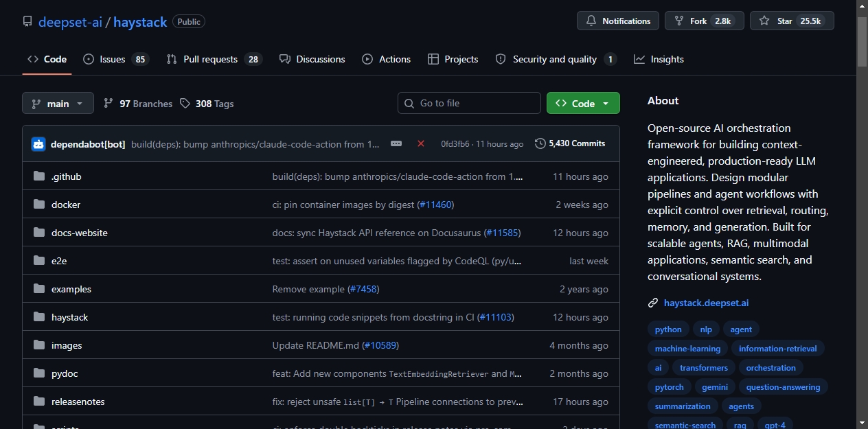The image size is (868, 429).
Task: Click the Notifications button
Action: pos(618,21)
